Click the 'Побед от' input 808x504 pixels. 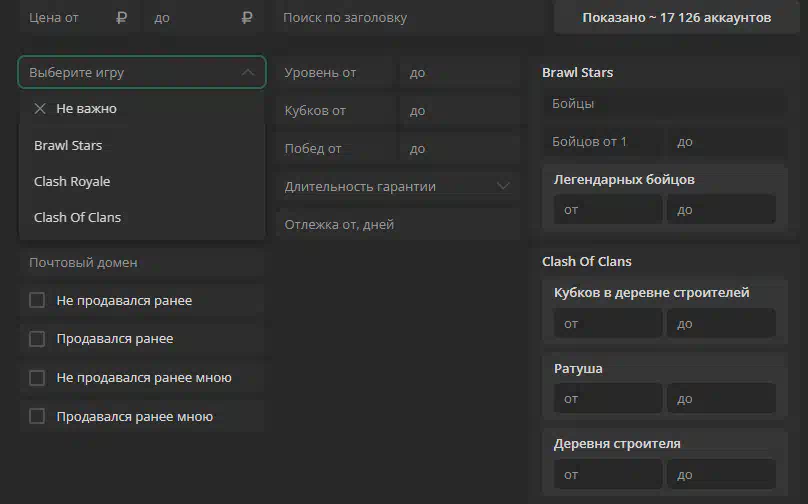click(x=336, y=148)
